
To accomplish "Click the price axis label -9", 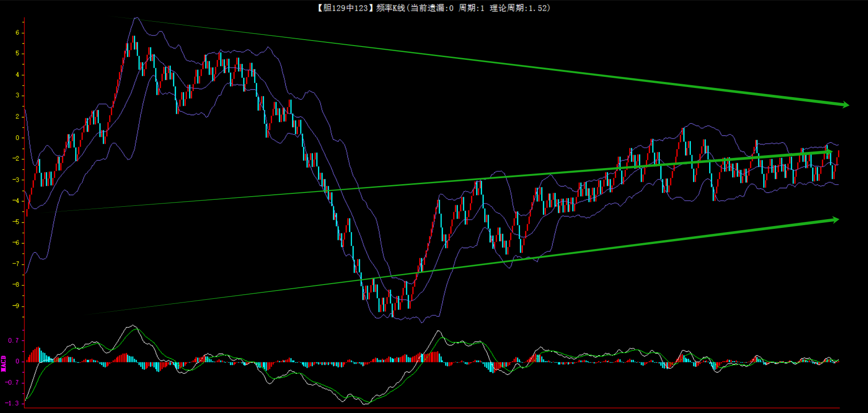I will (x=16, y=306).
